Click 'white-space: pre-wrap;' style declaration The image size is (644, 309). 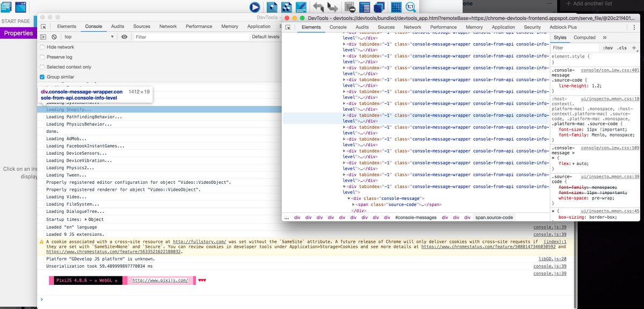pos(587,199)
